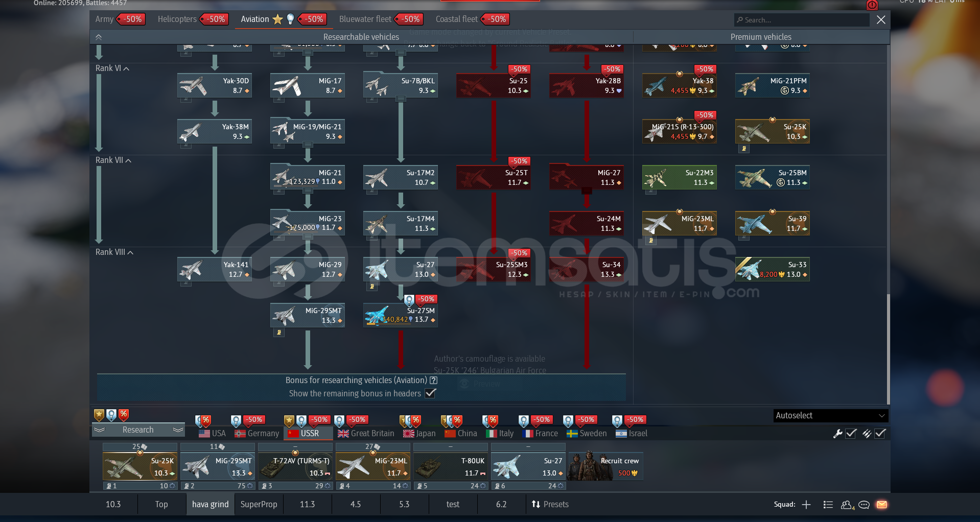
Task: Click the ammunition bullets icon
Action: [867, 434]
